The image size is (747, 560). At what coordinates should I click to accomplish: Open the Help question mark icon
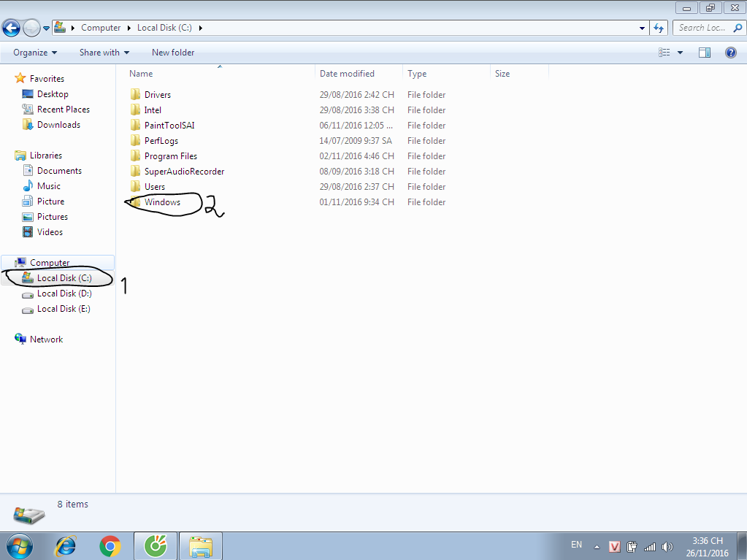[730, 53]
